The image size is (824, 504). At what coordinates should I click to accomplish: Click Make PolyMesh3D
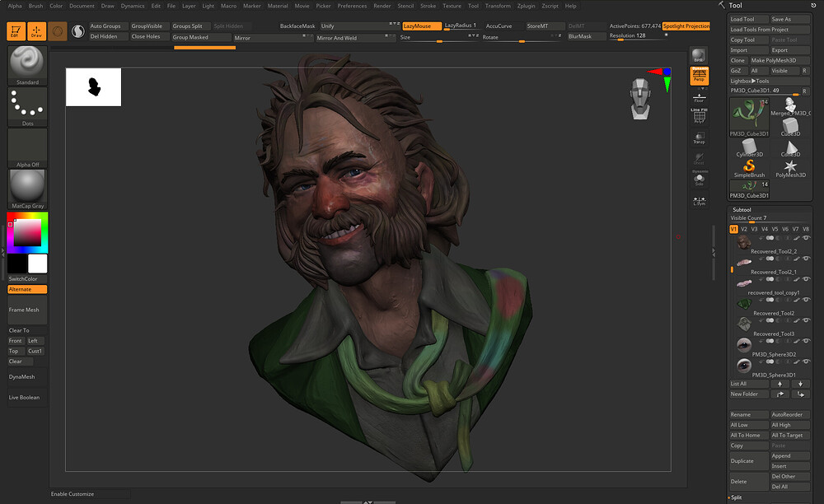point(780,60)
